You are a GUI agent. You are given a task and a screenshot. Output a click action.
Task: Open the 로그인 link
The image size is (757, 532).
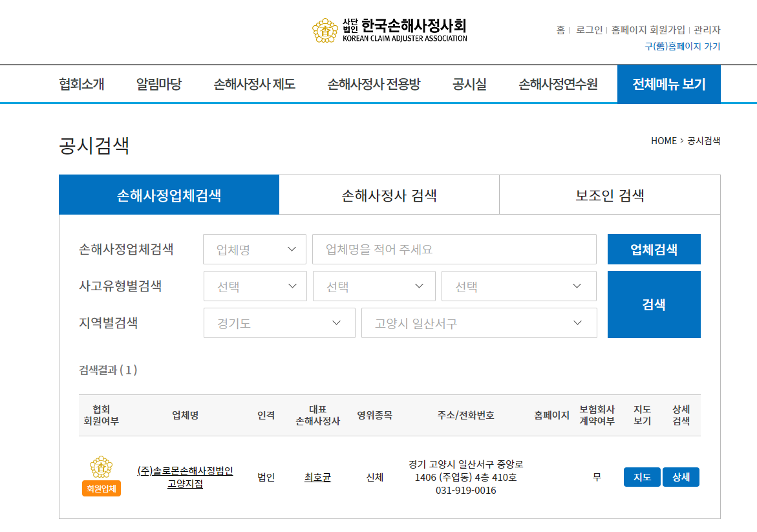(x=589, y=30)
